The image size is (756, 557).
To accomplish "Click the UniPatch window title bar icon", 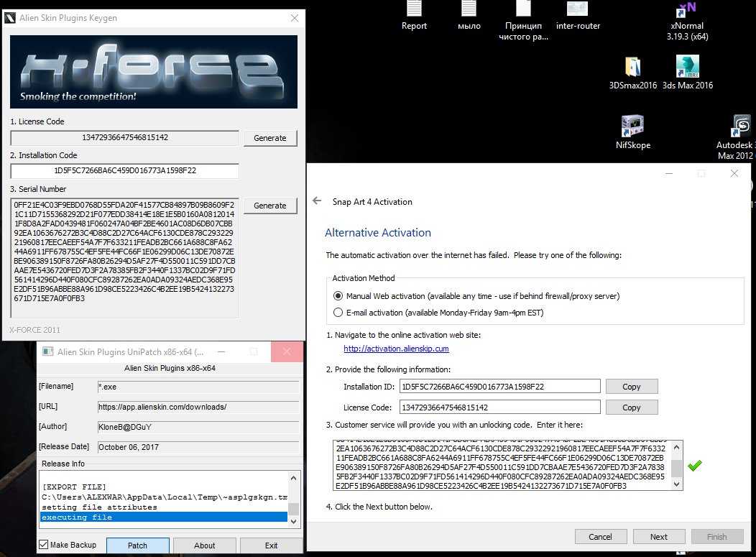I will coord(47,351).
